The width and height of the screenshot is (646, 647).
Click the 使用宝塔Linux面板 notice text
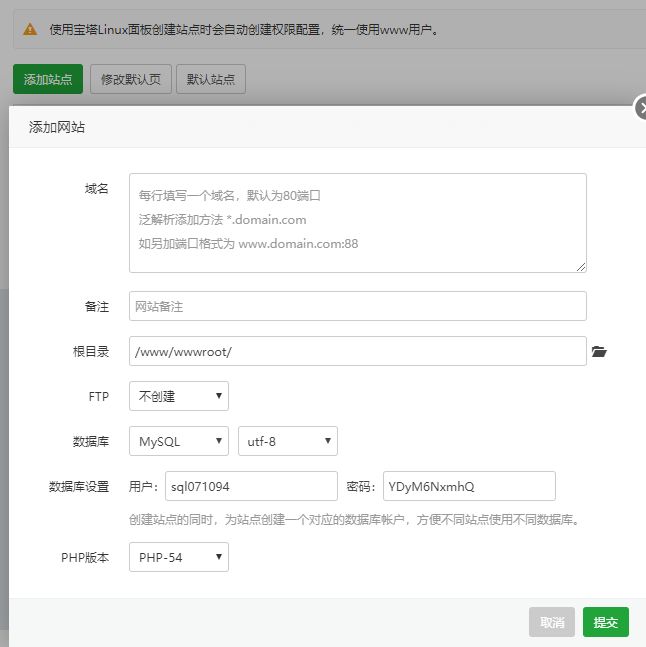244,30
